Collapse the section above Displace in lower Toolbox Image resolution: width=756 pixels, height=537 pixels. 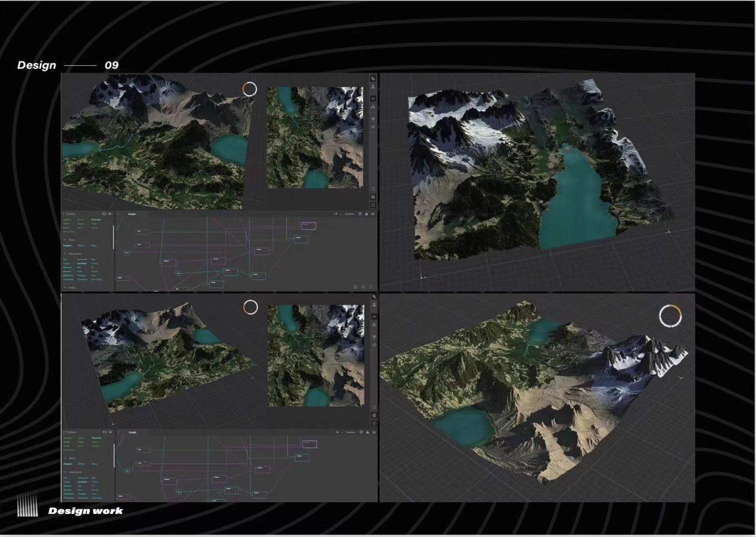click(65, 458)
